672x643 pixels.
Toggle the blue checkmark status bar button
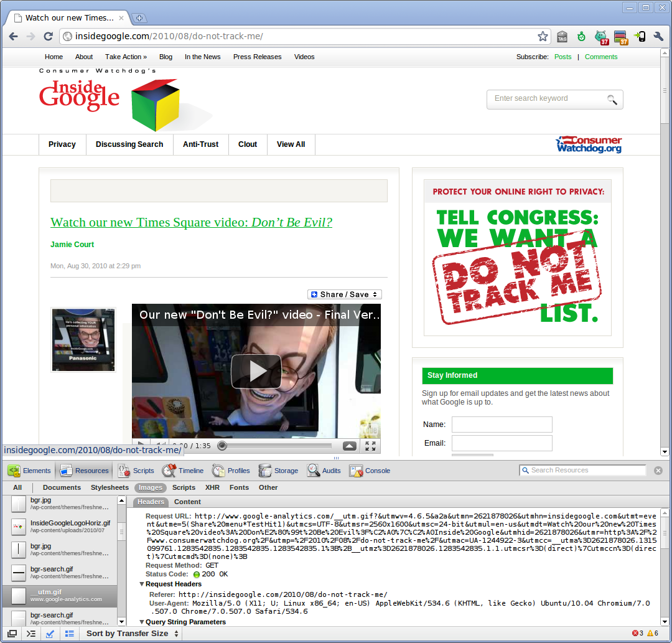50,634
